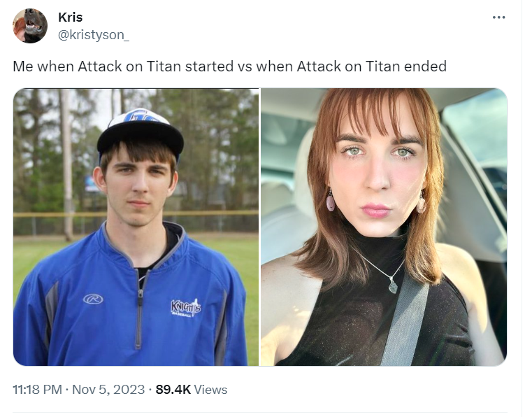Click the pink earring on the left
This screenshot has width=532, height=417.
(331, 200)
